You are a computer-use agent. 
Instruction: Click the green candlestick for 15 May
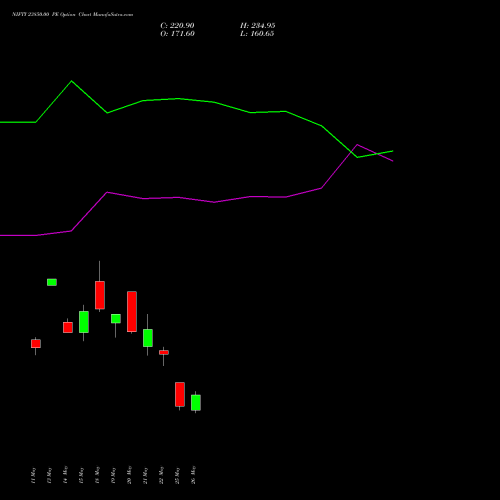tap(84, 322)
